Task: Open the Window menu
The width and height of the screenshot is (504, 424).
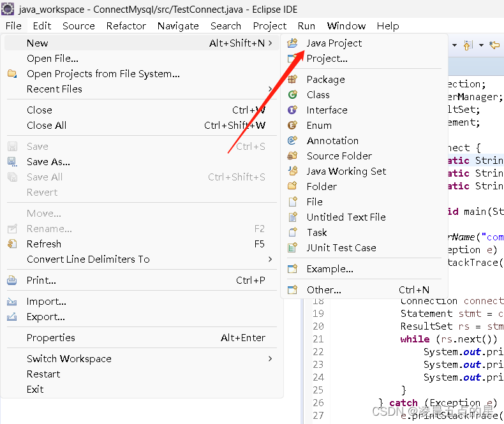Action: [x=346, y=26]
